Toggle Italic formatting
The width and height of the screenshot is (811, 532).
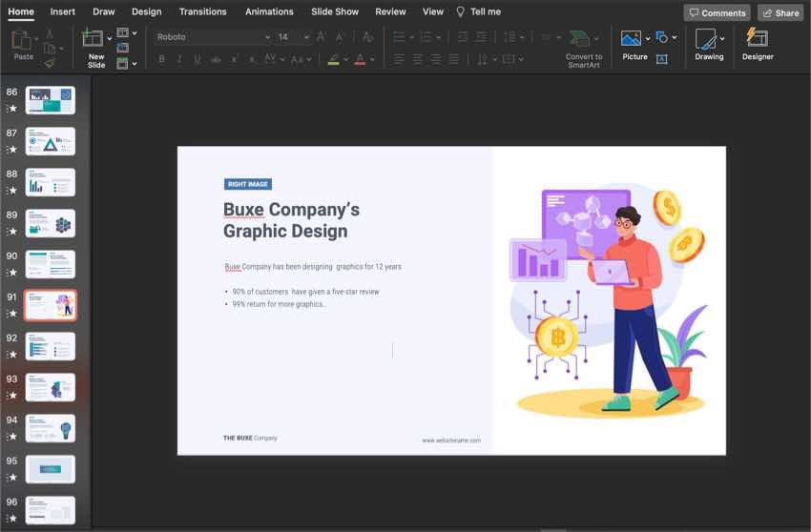coord(179,59)
